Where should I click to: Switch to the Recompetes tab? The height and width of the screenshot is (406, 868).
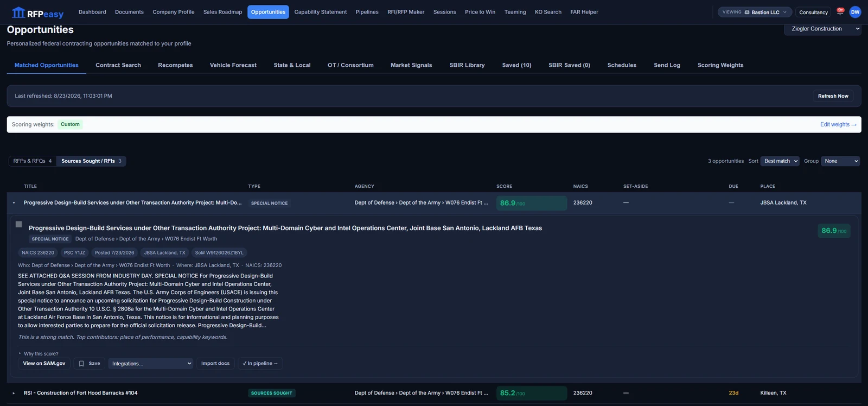click(175, 65)
